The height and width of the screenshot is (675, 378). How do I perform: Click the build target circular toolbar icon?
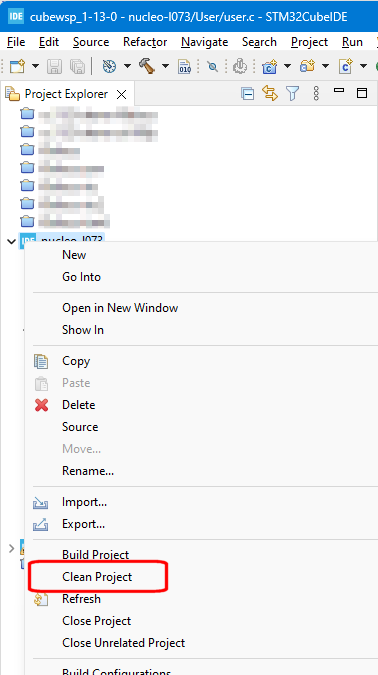coord(110,66)
